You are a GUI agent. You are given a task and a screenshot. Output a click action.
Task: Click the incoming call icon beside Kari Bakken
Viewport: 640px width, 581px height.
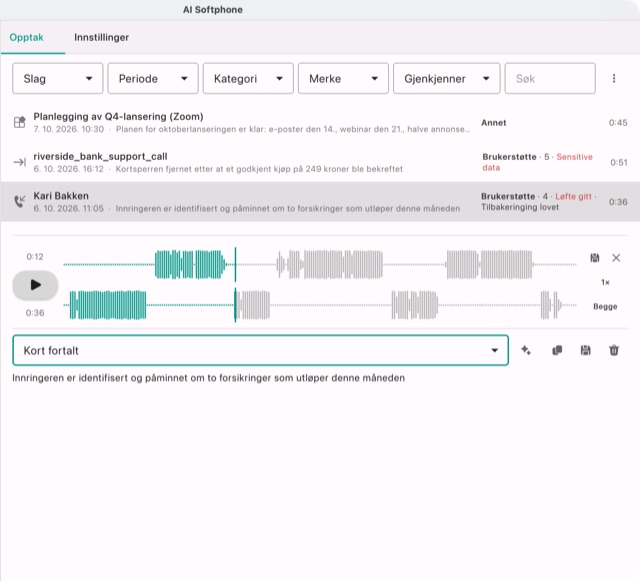(19, 201)
